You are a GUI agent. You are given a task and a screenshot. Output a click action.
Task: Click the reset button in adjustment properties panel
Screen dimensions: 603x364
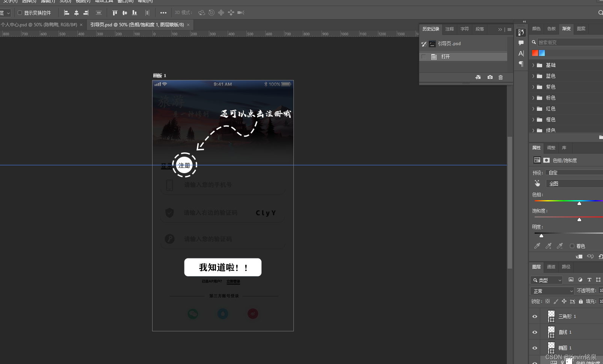coord(601,257)
